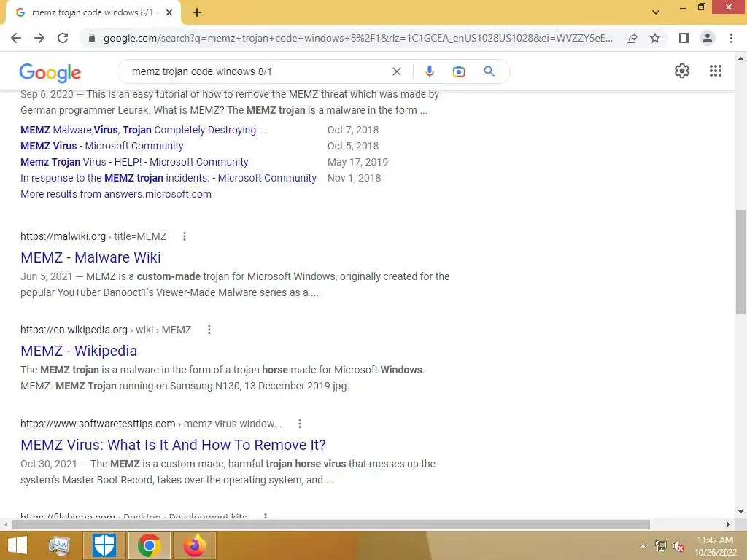Switch to Chrome in the taskbar
The width and height of the screenshot is (747, 560).
(x=149, y=545)
